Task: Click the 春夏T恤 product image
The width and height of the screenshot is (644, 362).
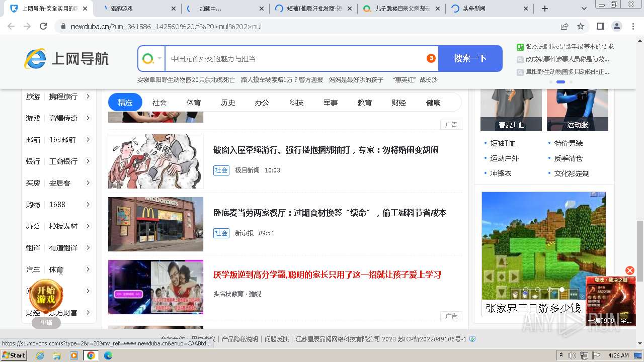Action: pyautogui.click(x=511, y=110)
